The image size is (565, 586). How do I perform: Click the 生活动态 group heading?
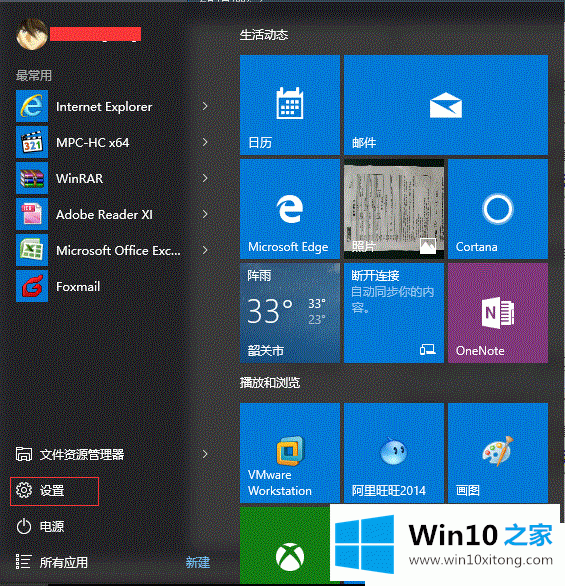[x=264, y=35]
